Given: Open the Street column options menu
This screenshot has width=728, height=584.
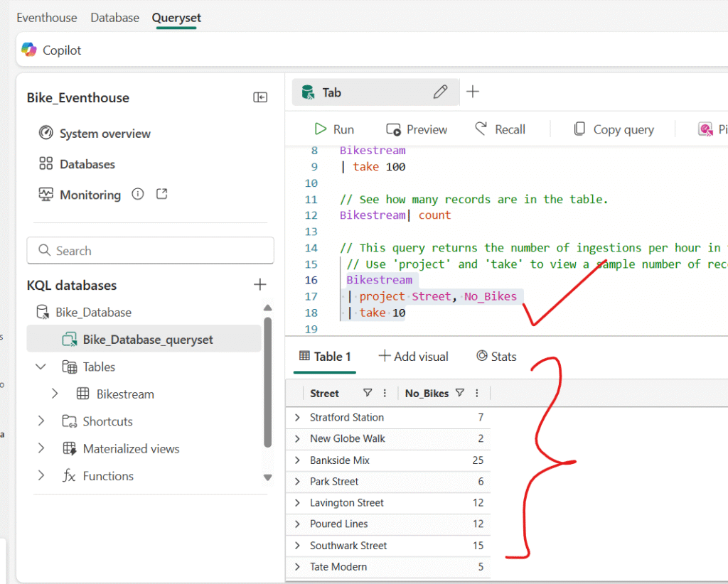Looking at the screenshot, I should pos(385,394).
